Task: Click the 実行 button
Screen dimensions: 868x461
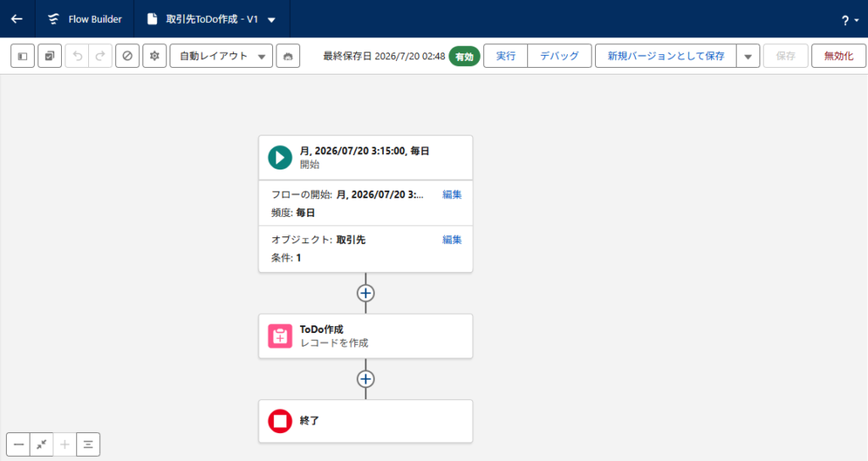Action: tap(505, 56)
